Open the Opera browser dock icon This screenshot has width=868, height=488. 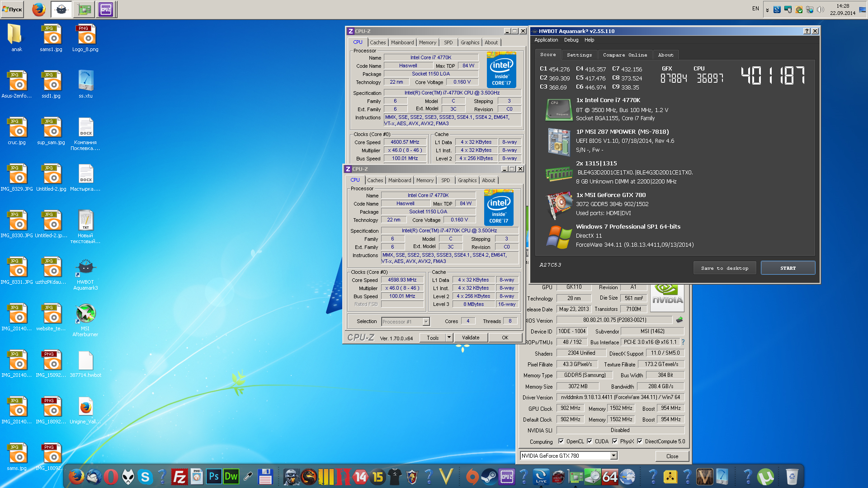[x=111, y=476]
